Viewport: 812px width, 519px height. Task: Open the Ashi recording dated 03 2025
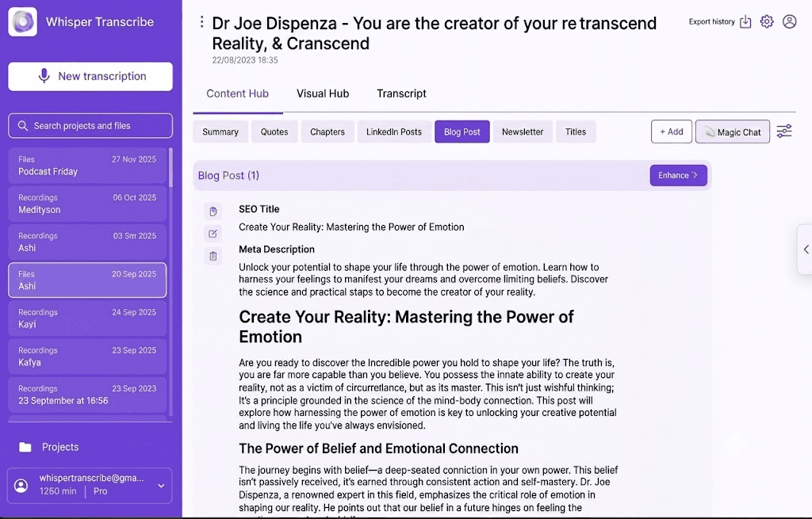pyautogui.click(x=87, y=242)
